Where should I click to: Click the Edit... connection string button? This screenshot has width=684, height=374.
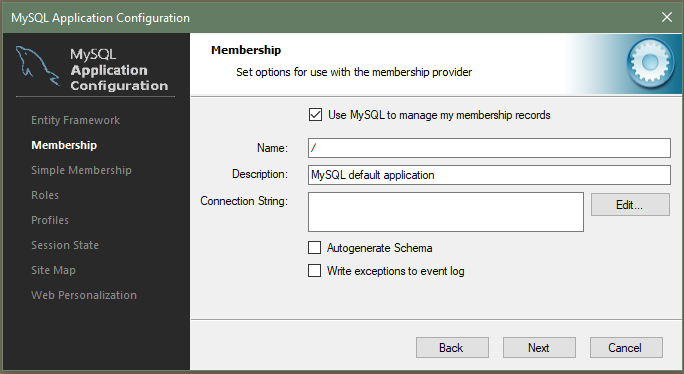[630, 205]
